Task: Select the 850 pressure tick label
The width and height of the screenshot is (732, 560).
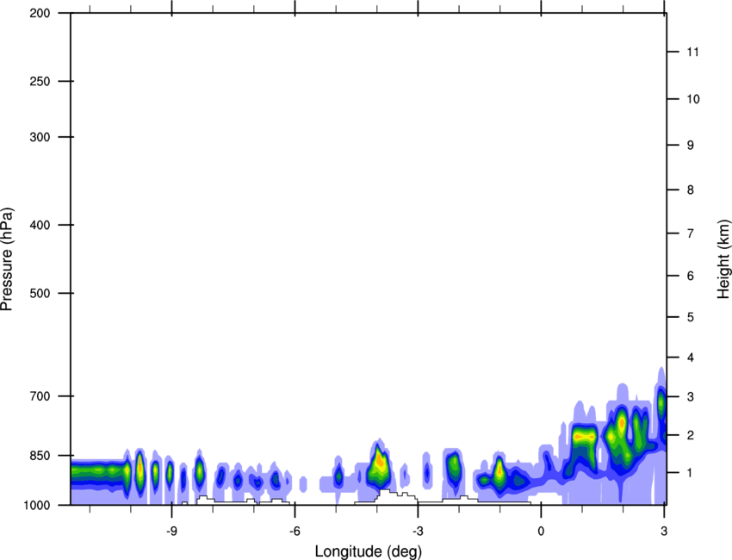Action: coord(40,455)
